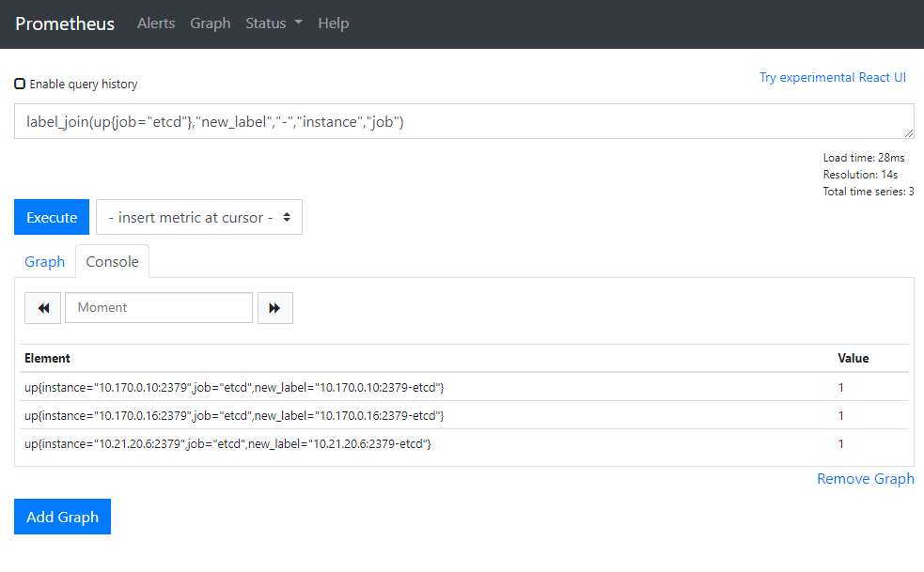Select the 10.170.0.10:2379 result row
This screenshot has width=924, height=572.
click(x=234, y=387)
